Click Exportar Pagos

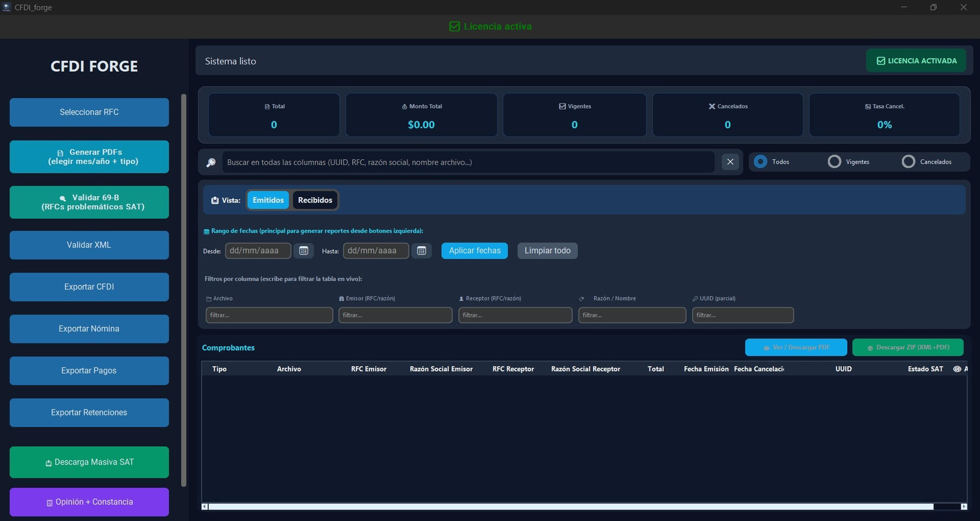pyautogui.click(x=89, y=371)
